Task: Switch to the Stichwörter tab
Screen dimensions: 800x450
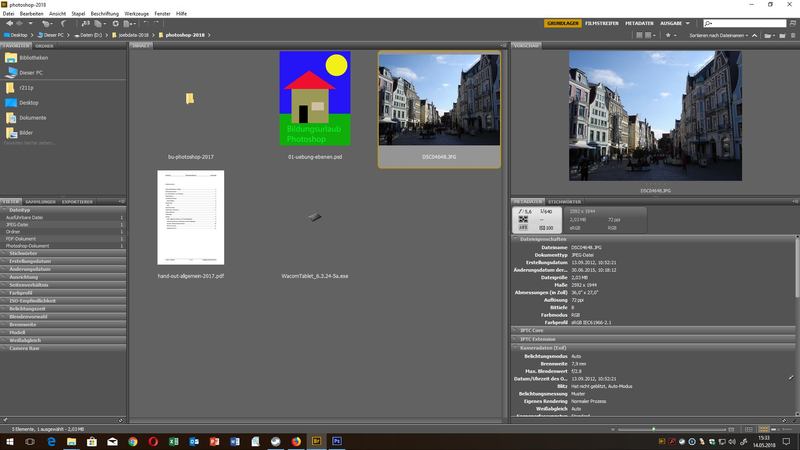Action: pos(566,200)
